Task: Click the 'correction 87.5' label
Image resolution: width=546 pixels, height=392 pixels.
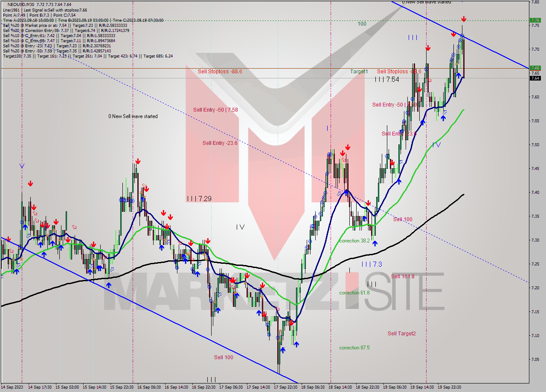Action: [354, 348]
